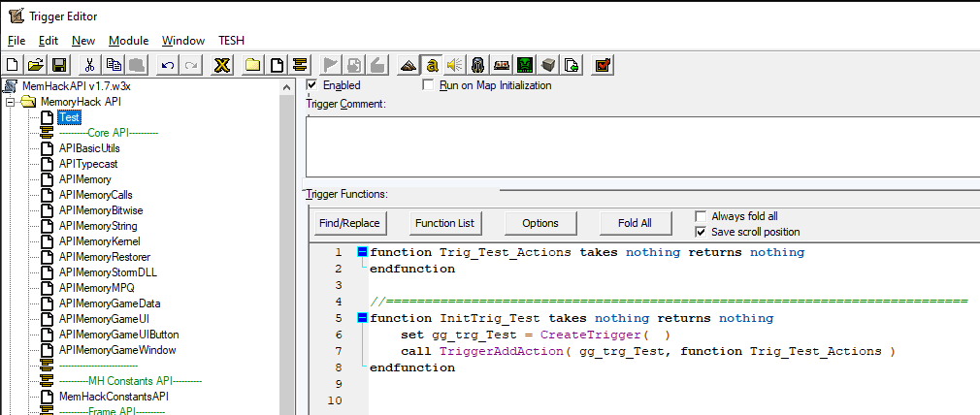Open the TESH menu
Image resolution: width=980 pixels, height=415 pixels.
(231, 41)
